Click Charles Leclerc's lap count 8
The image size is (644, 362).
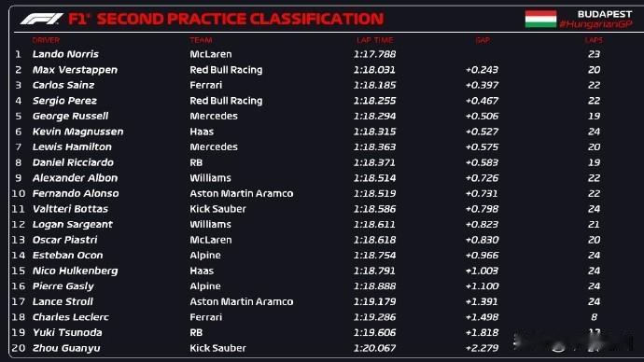point(595,317)
